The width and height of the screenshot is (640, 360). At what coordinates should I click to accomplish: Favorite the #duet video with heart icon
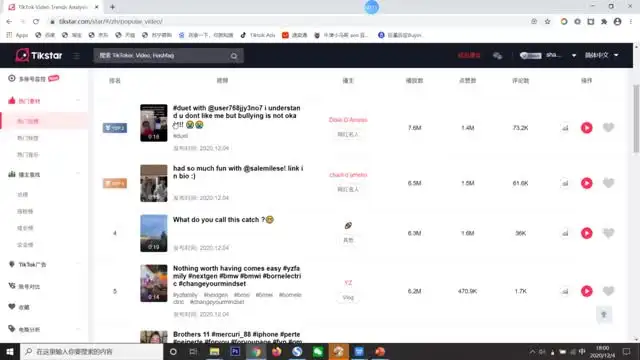point(608,128)
